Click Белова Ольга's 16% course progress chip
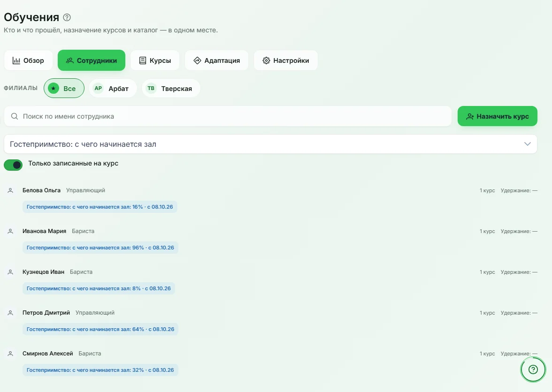552x392 pixels. [x=100, y=207]
